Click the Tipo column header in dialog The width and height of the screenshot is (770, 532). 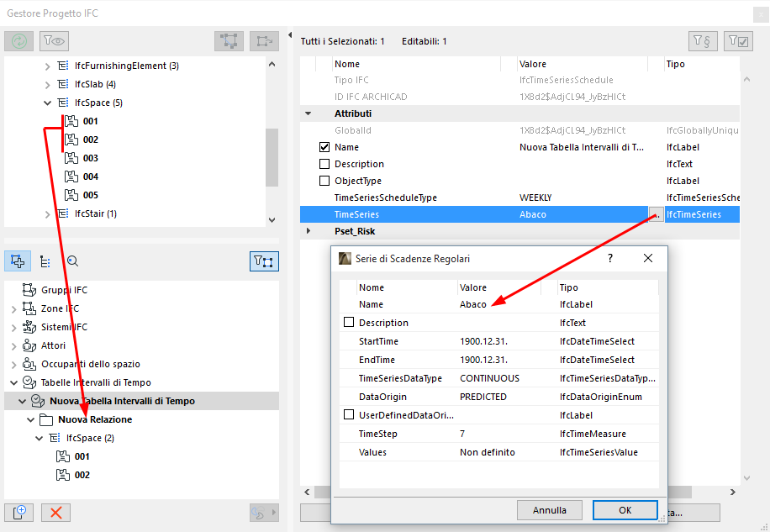(608, 287)
